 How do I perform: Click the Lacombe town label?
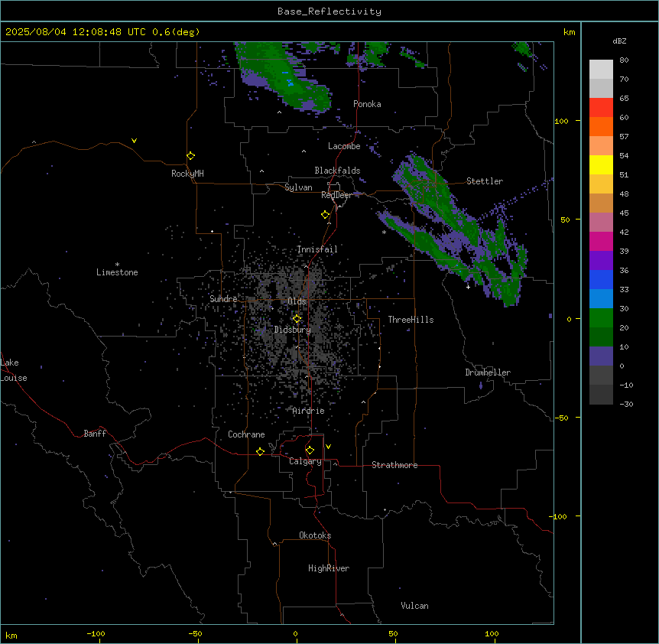(344, 146)
